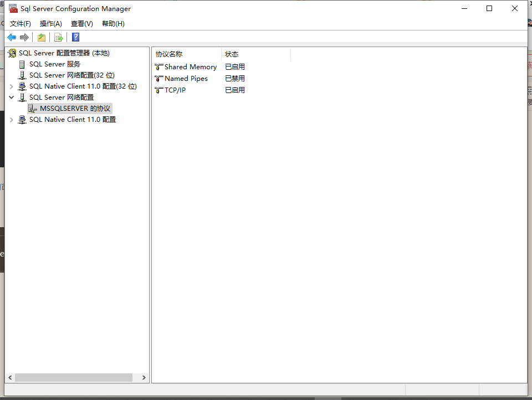Click the SQL Native Client 11.0 配置(32 位) icon
532x400 pixels.
(22, 86)
